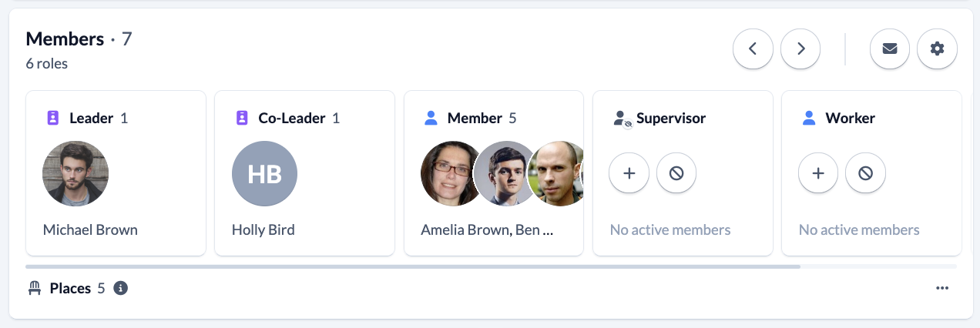Click the previous roles arrow button
Screen dimensions: 980x328
coord(753,49)
